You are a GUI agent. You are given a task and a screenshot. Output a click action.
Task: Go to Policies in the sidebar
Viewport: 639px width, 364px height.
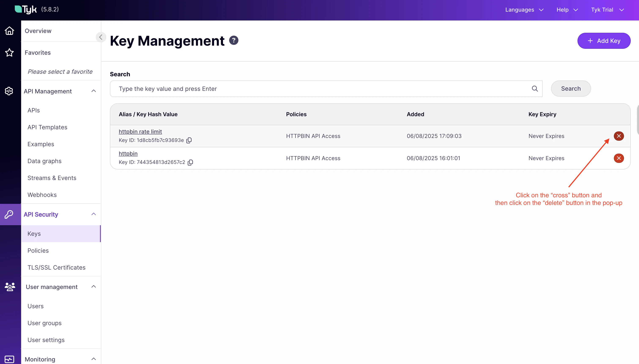point(38,251)
